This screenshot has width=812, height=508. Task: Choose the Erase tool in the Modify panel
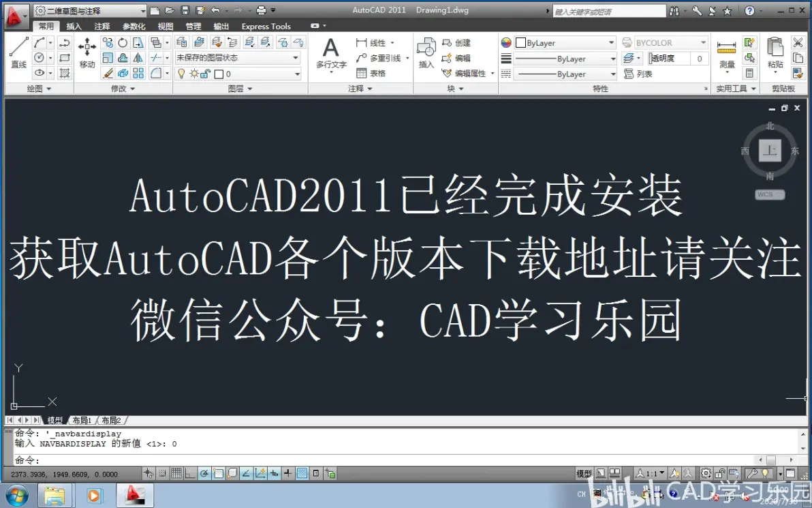(108, 73)
